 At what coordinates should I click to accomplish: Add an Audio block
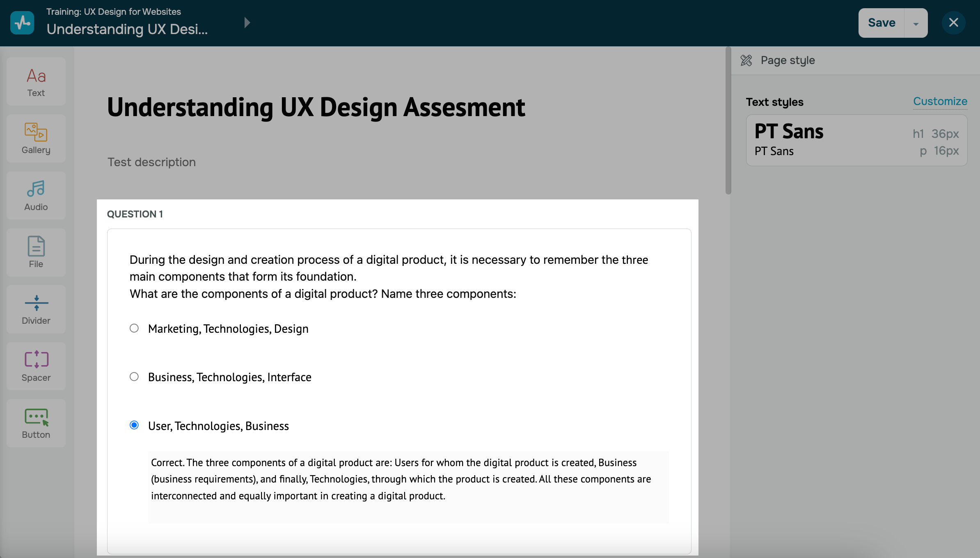point(36,196)
